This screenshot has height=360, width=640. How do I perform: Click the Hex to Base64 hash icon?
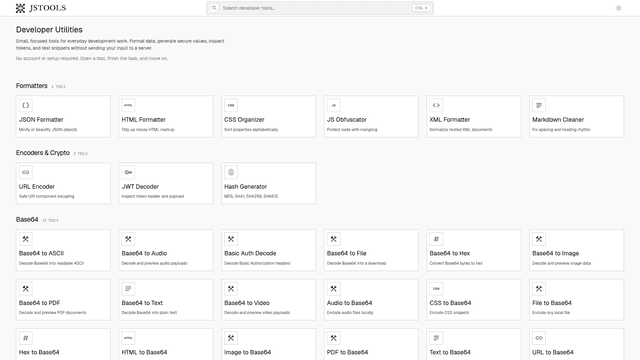tap(26, 338)
